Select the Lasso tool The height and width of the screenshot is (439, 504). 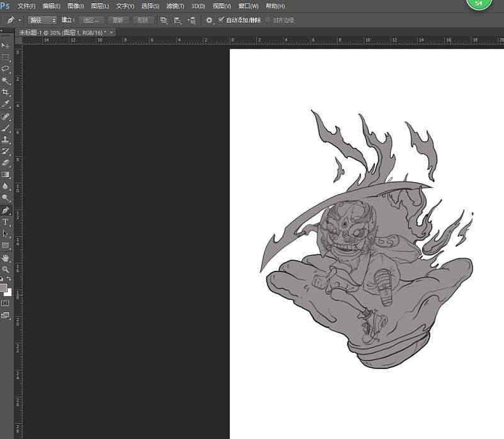tap(5, 69)
